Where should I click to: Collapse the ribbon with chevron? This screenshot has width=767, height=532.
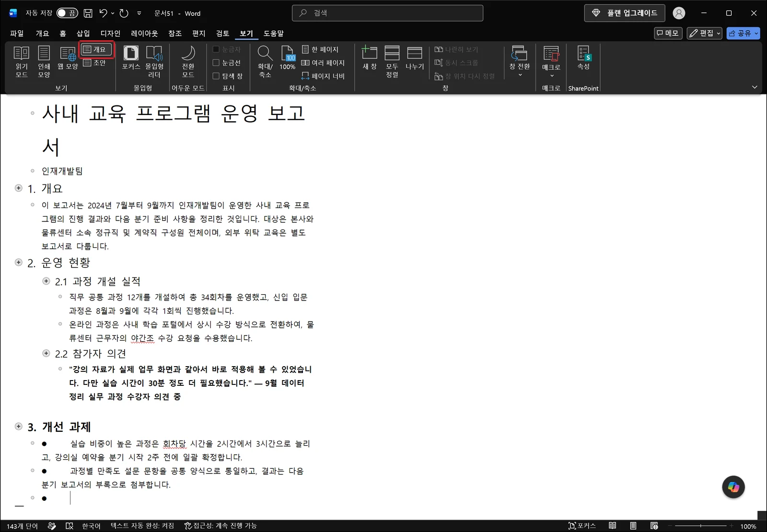click(x=755, y=87)
